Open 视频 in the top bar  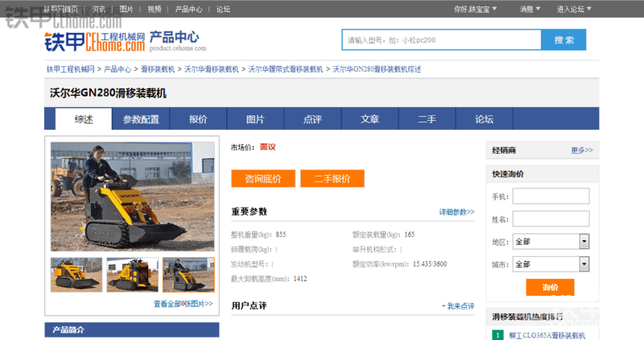155,9
